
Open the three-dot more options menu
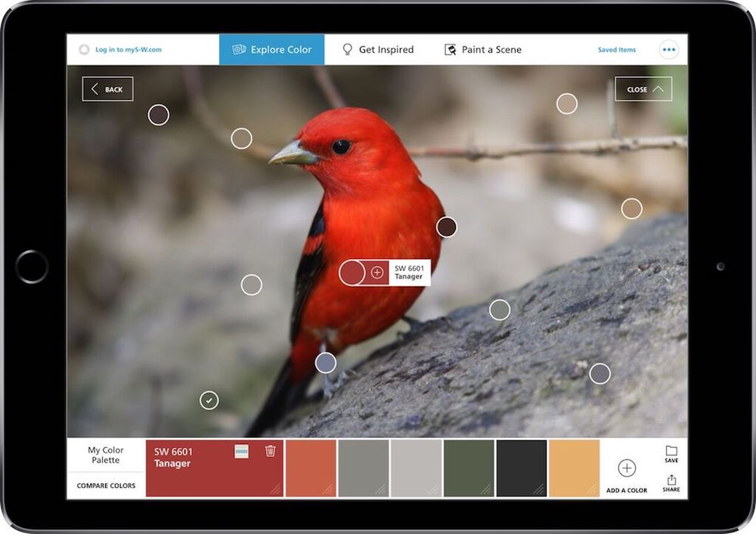coord(668,50)
